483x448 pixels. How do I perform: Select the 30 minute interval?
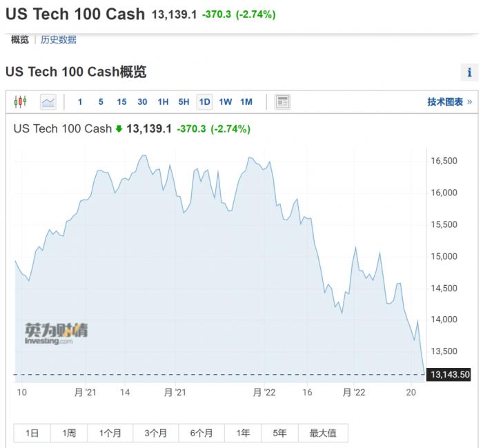tap(142, 102)
